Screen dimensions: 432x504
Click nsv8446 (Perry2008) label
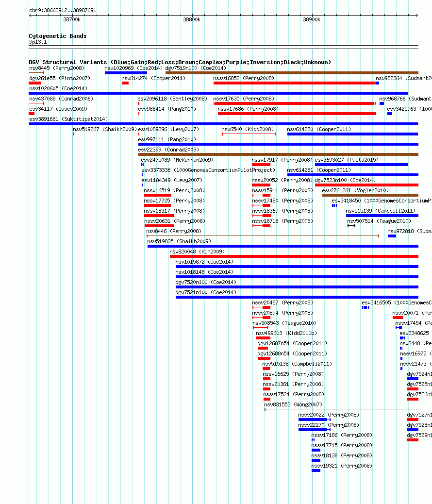tap(174, 232)
